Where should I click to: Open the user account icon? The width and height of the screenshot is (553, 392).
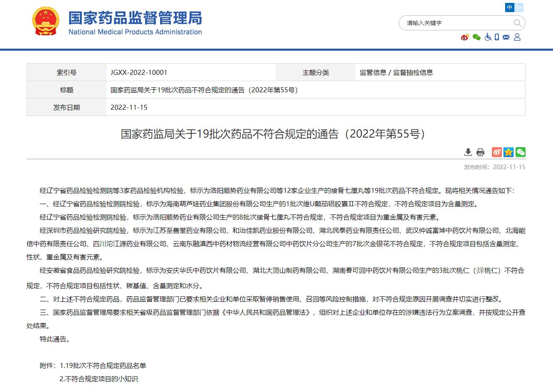pyautogui.click(x=517, y=37)
